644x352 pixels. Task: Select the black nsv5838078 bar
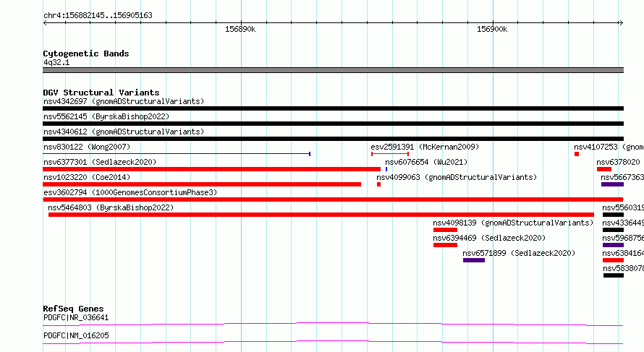tap(614, 275)
